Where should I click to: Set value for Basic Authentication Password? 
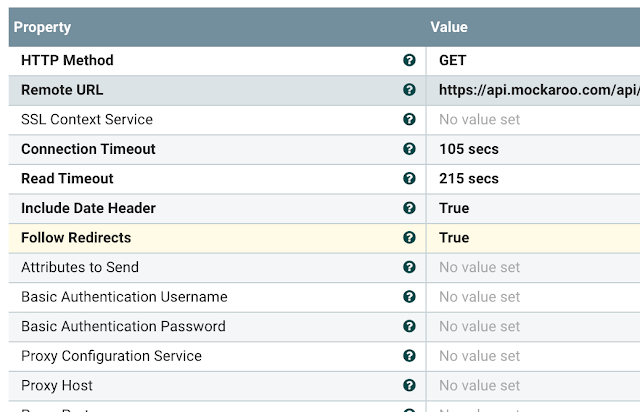click(480, 326)
